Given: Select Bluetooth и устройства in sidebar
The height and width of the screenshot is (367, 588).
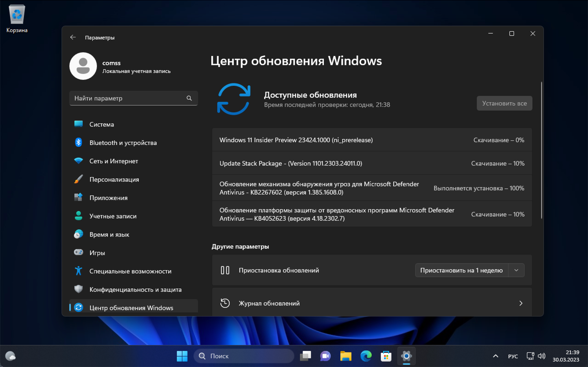Looking at the screenshot, I should 123,143.
